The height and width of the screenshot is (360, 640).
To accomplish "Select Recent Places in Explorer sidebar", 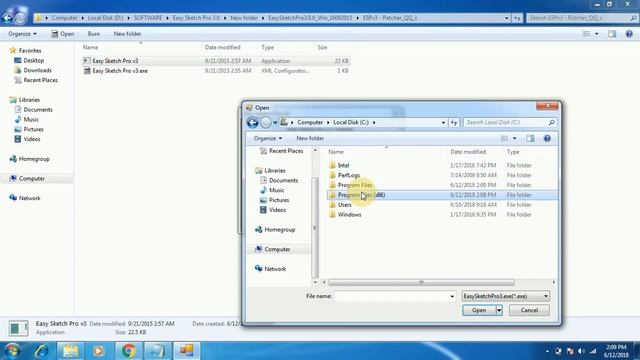I will pyautogui.click(x=36, y=80).
